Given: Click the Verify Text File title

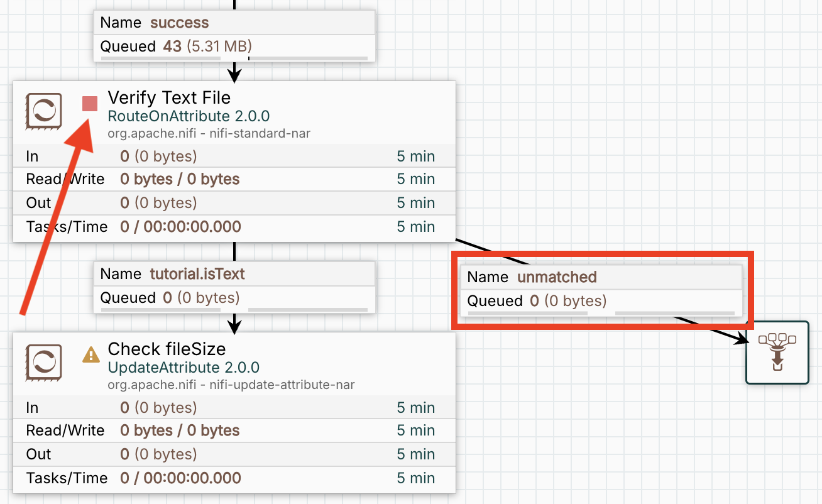Looking at the screenshot, I should 169,97.
